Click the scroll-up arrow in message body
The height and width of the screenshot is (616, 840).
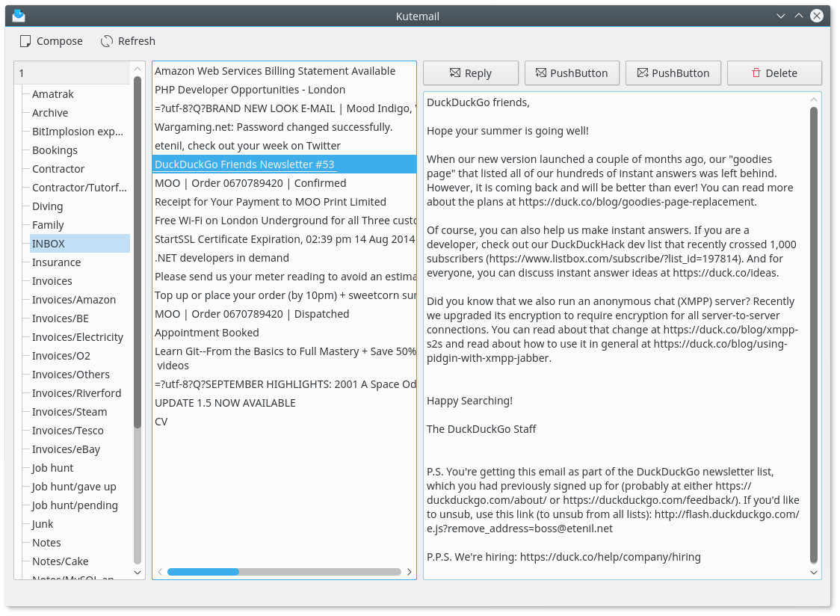813,99
